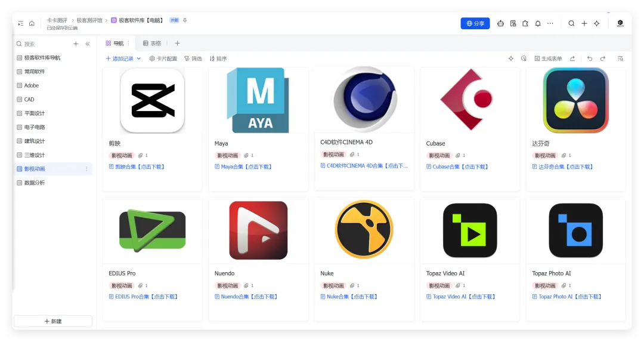Screen dimensions: 644x342
Task: Click the attachment paperclip on the 剪映 card
Action: (141, 155)
